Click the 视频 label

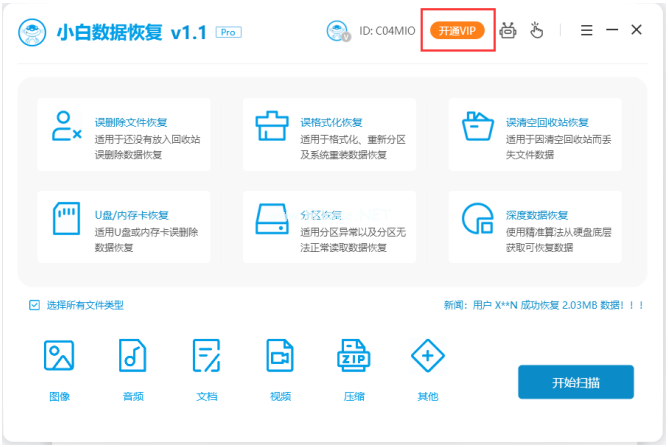point(280,397)
